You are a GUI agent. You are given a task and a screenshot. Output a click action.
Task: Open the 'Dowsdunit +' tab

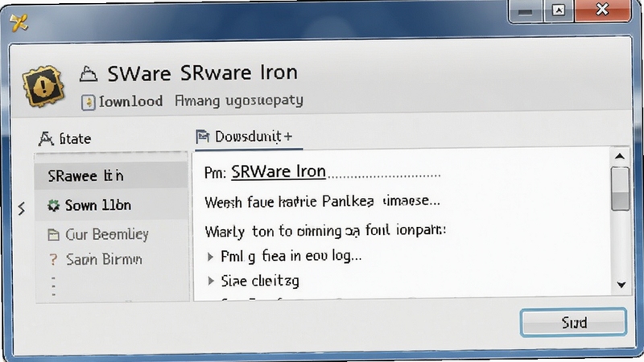pyautogui.click(x=249, y=137)
